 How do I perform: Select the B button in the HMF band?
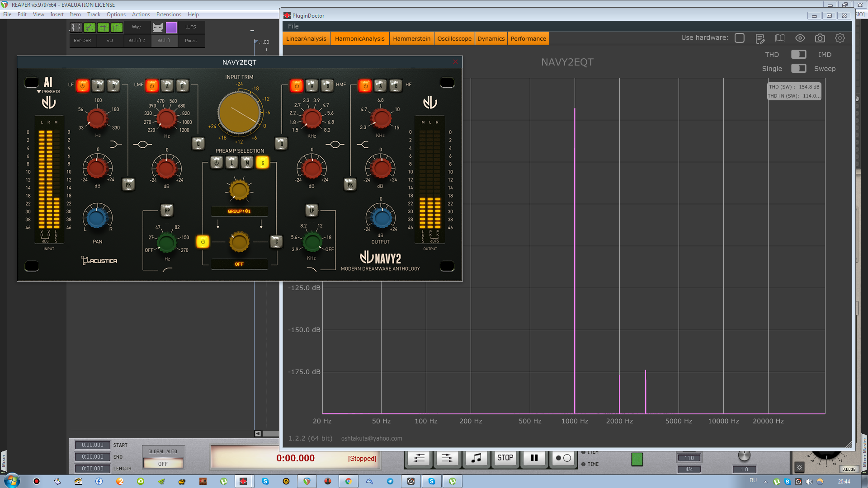click(x=327, y=85)
